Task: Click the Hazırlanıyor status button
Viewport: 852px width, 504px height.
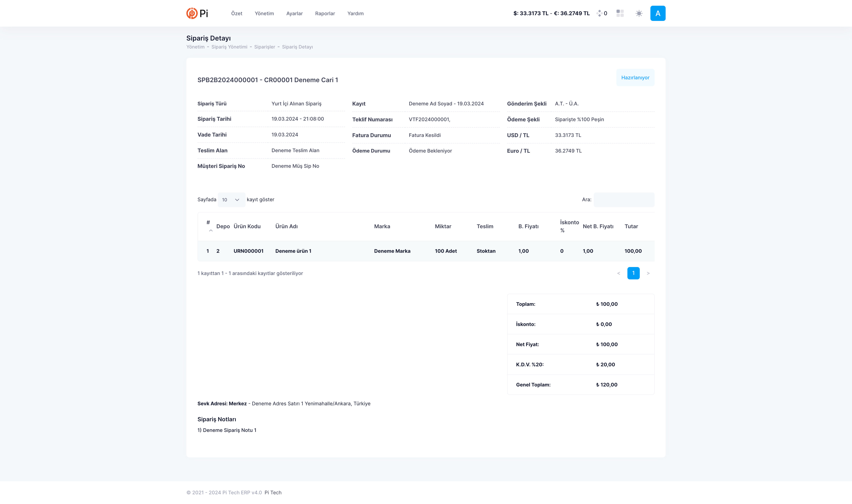Action: pos(635,77)
